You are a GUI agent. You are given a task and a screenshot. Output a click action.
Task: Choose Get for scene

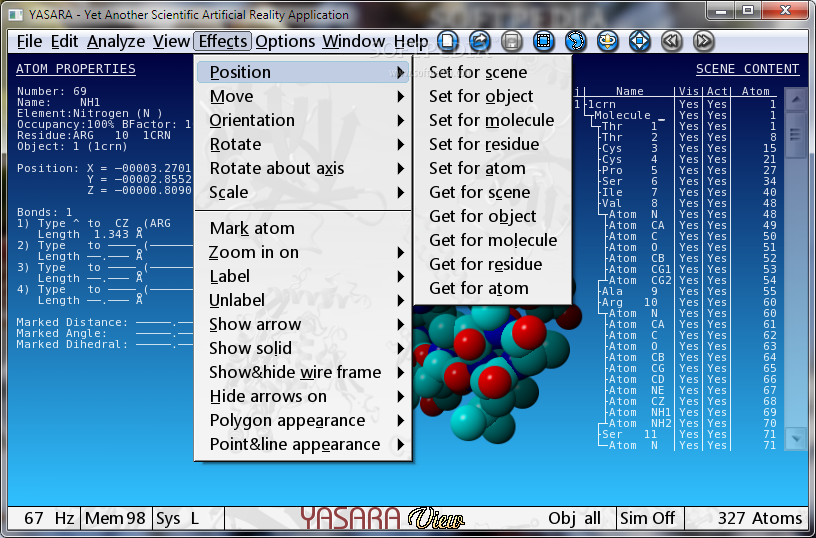pos(493,193)
